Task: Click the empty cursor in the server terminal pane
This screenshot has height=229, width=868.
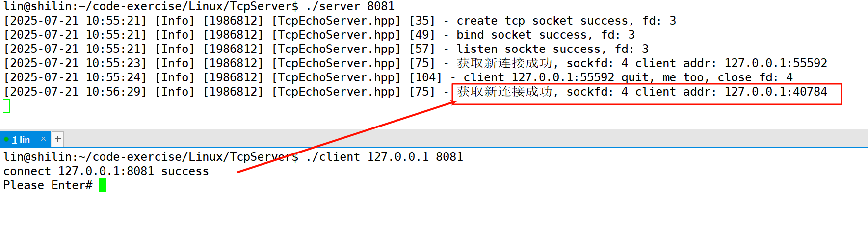Action: (6, 106)
